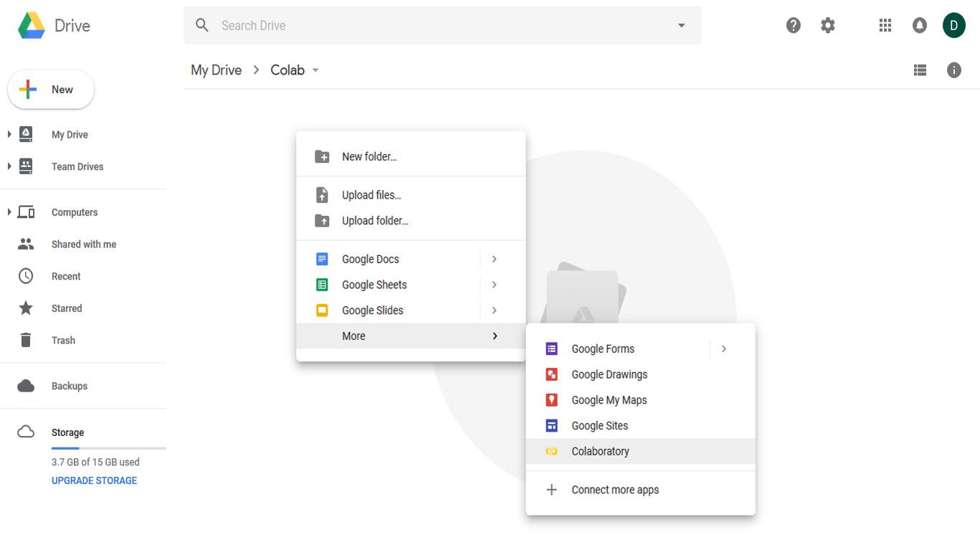Click the plus icon beside Connect more apps
This screenshot has width=980, height=550.
[x=551, y=490]
